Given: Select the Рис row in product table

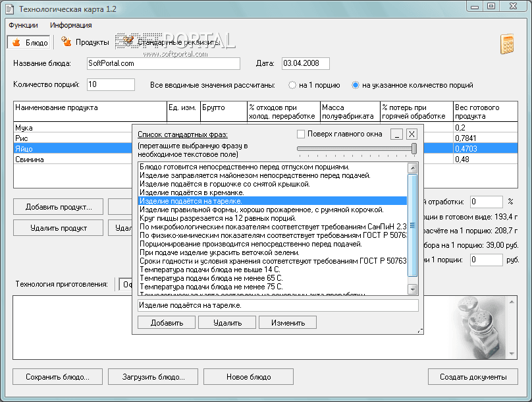Looking at the screenshot, I should pyautogui.click(x=73, y=138).
